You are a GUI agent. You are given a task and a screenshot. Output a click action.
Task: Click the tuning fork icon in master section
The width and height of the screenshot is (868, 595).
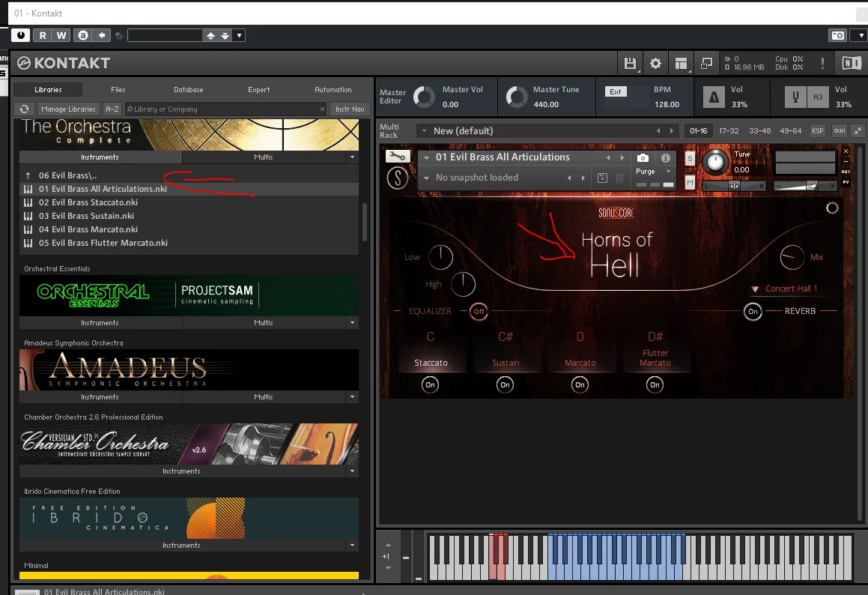tap(795, 97)
